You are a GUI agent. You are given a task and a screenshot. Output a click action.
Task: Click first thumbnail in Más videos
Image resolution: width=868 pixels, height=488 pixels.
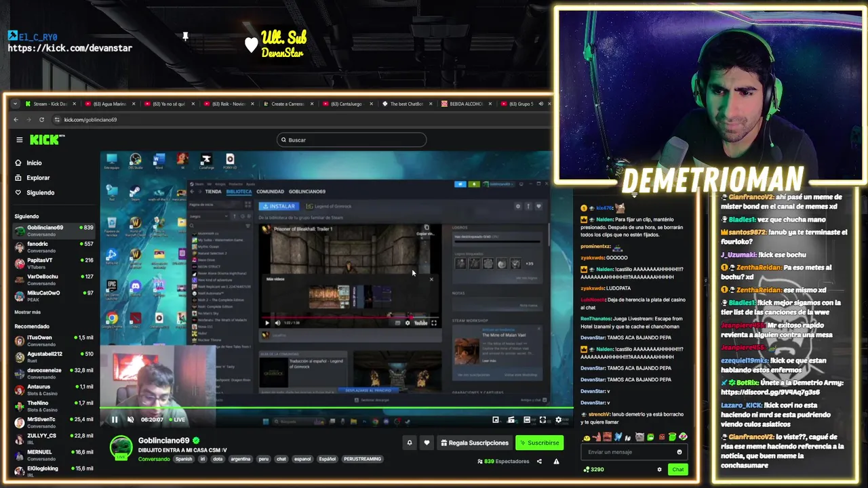tap(329, 296)
